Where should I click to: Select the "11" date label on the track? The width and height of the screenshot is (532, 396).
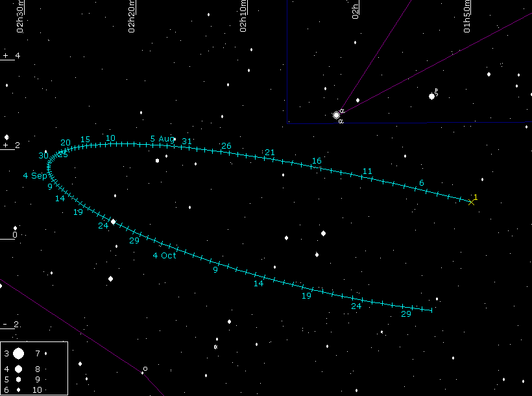[x=367, y=171]
